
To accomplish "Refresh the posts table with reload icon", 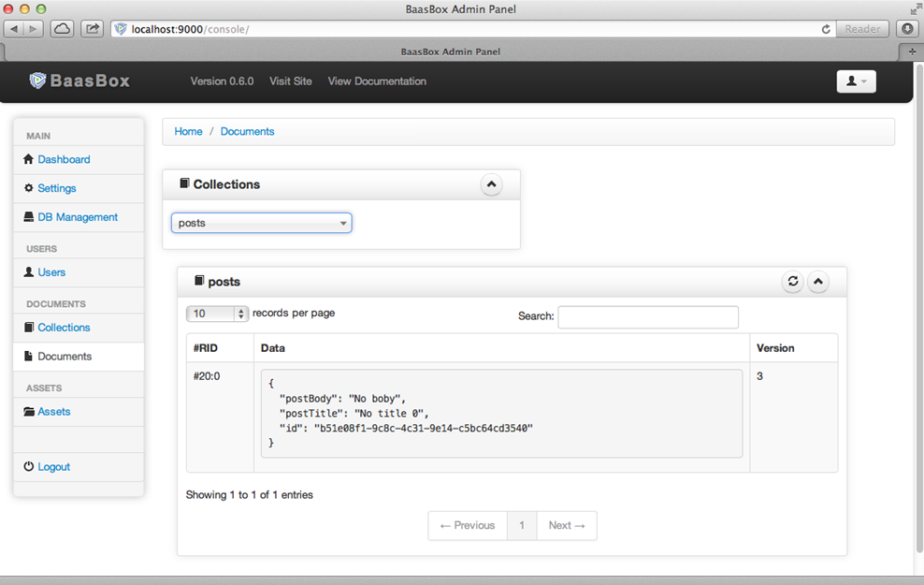I will (792, 282).
